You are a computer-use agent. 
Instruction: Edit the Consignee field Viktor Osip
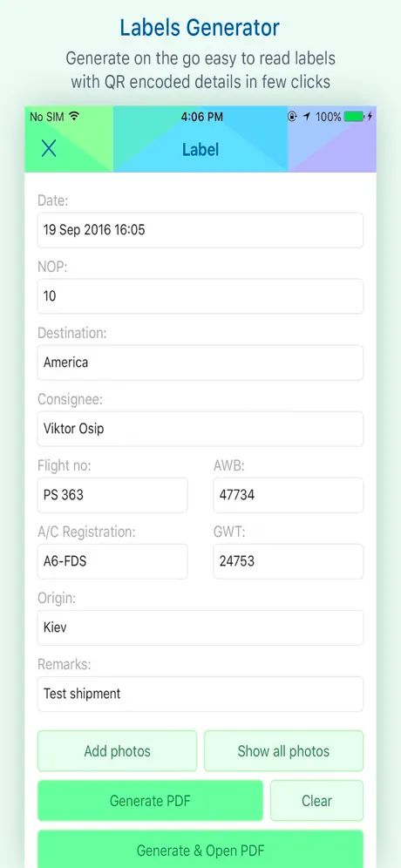coord(200,429)
